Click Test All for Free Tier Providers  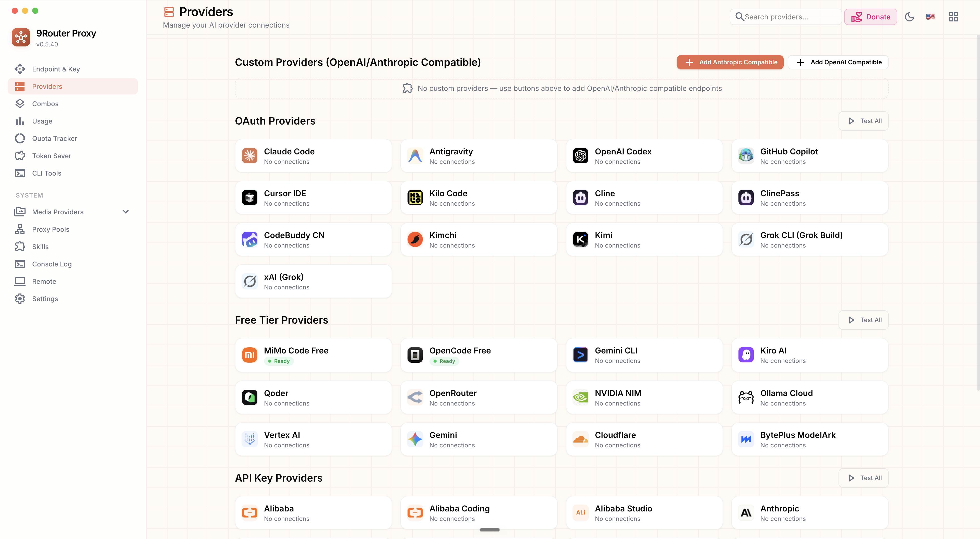point(864,320)
